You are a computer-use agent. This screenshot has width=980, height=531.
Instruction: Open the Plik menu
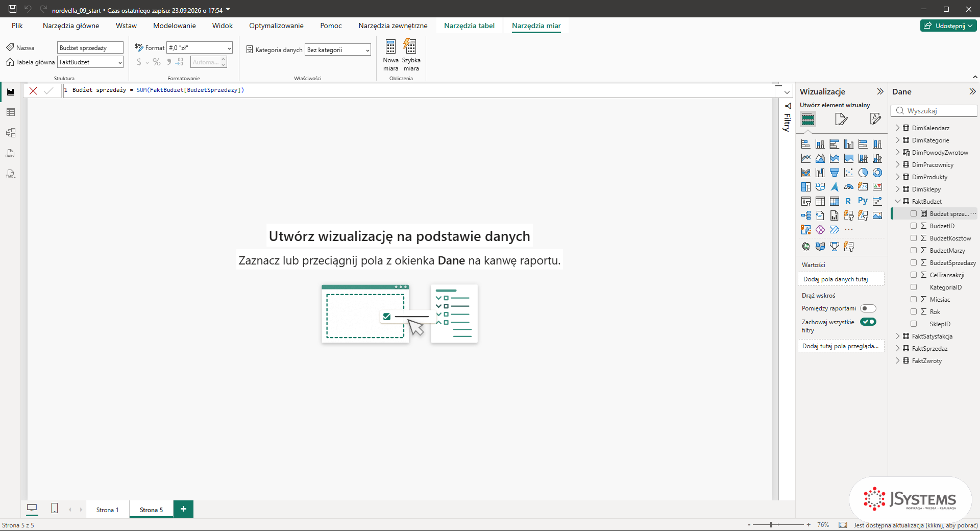point(17,26)
